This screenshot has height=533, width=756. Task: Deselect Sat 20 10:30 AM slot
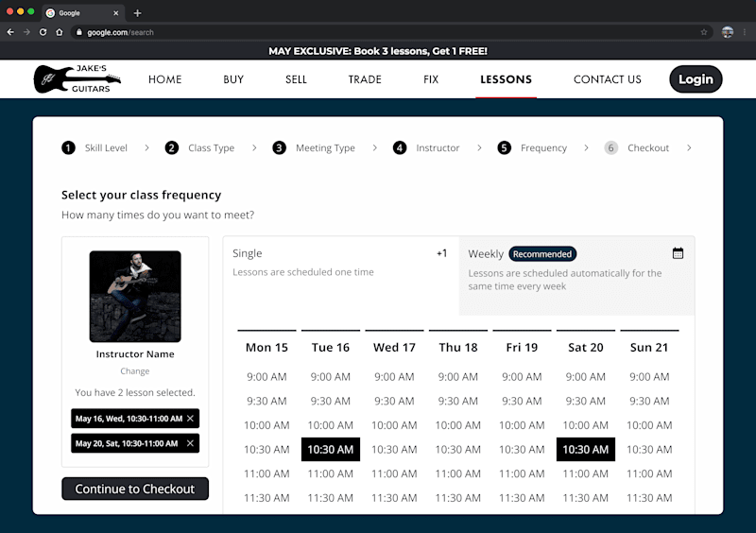[585, 449]
